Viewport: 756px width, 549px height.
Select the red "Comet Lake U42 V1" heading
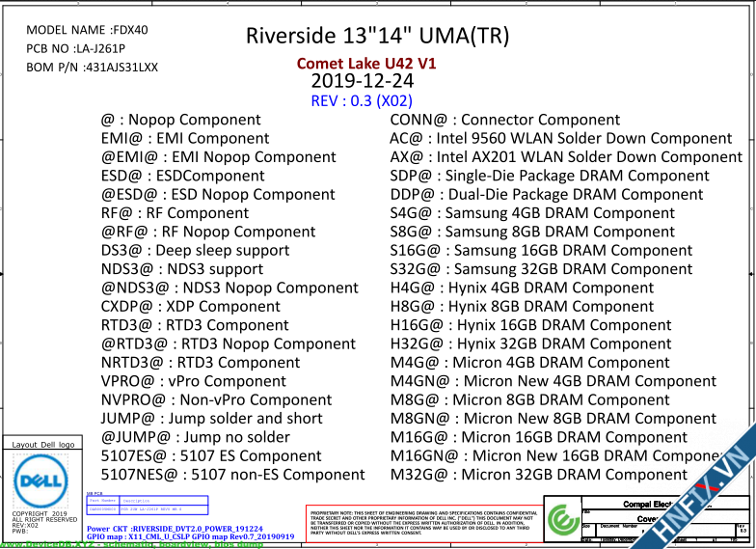[x=365, y=63]
